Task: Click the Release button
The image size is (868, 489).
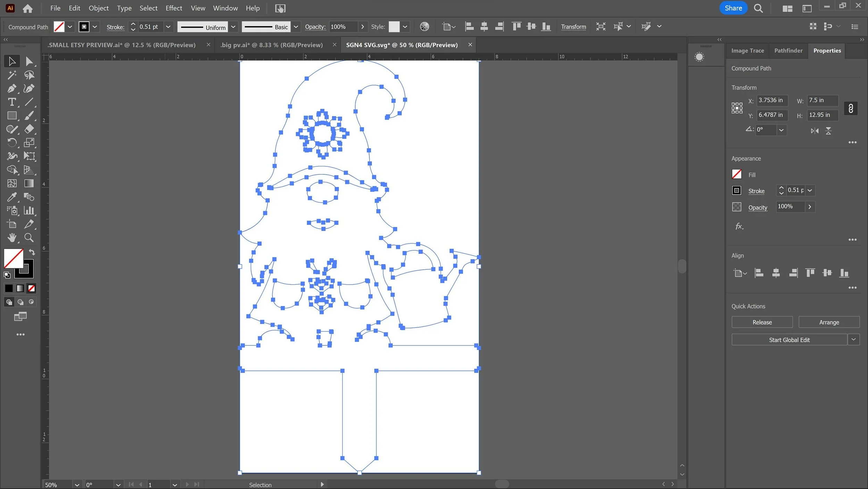Action: 762,322
